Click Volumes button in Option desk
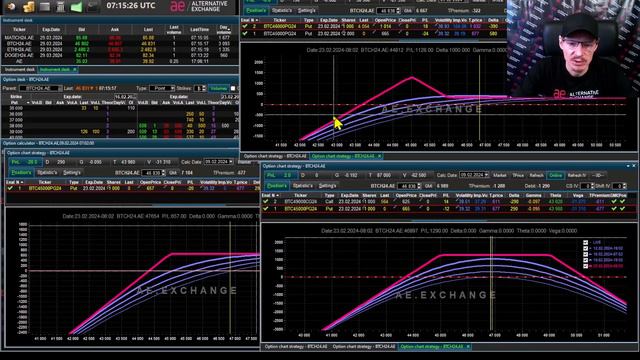The height and width of the screenshot is (360, 640). (x=218, y=88)
